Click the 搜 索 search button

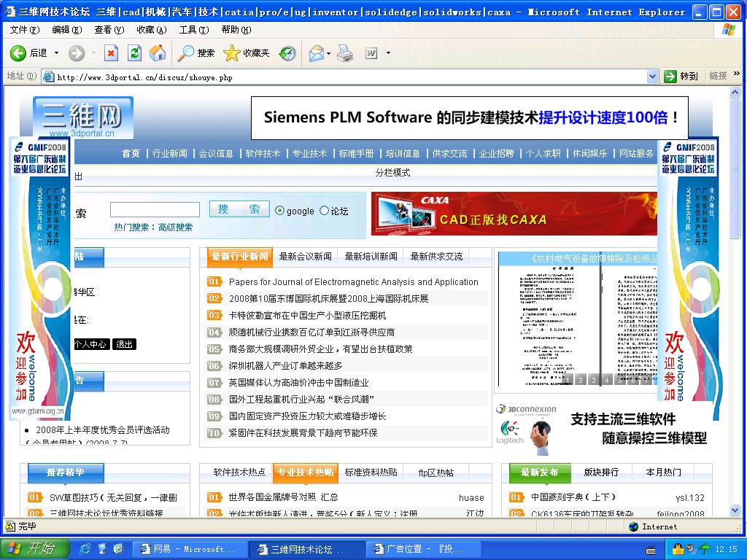pyautogui.click(x=239, y=209)
